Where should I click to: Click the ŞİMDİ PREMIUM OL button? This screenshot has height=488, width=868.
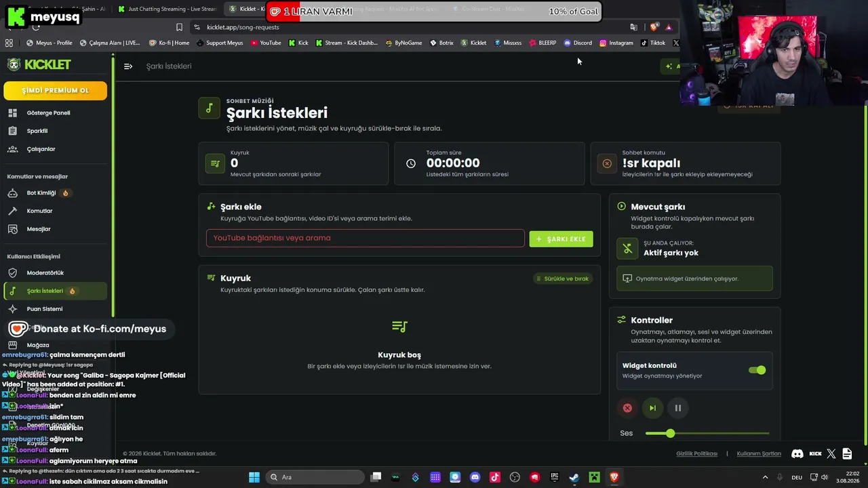[x=55, y=91]
